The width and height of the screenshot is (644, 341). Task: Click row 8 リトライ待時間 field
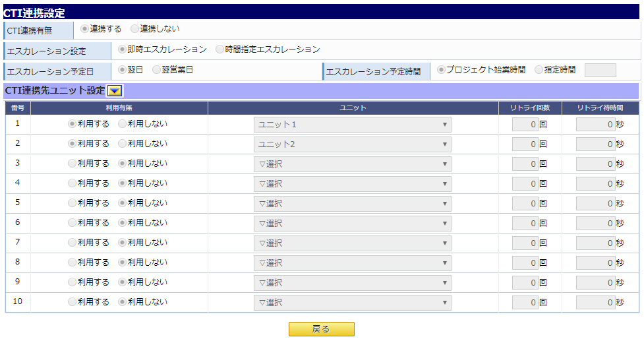595,263
